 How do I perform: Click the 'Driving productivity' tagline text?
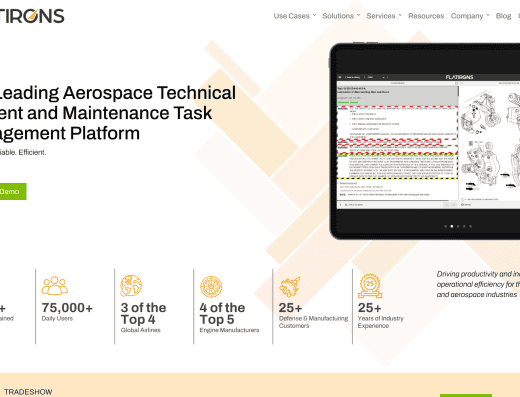[478, 284]
